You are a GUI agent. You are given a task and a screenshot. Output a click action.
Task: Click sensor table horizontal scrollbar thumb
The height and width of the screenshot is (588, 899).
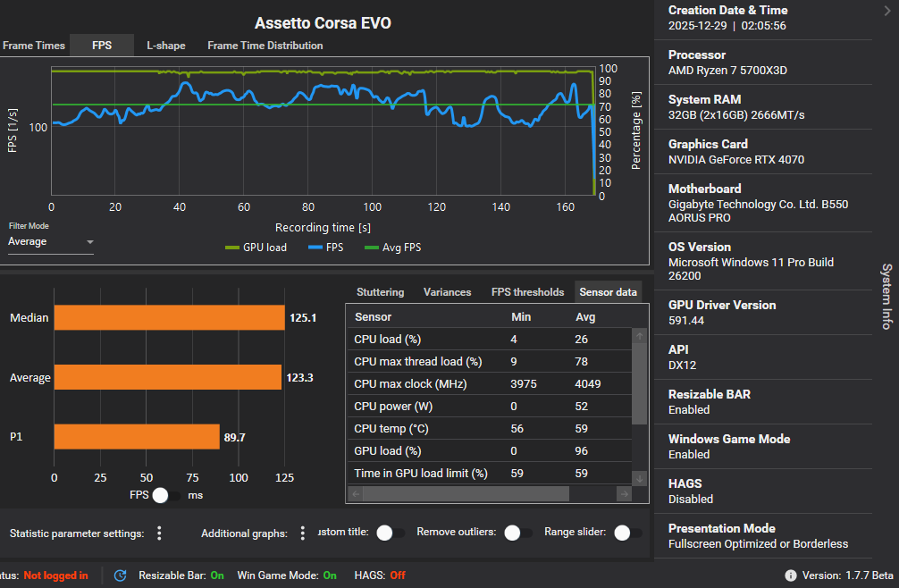pyautogui.click(x=466, y=494)
